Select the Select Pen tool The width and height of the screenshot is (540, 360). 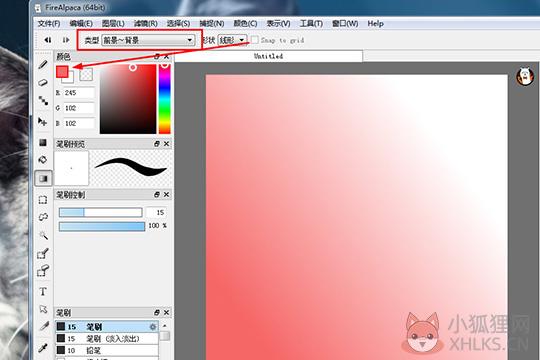tap(43, 254)
